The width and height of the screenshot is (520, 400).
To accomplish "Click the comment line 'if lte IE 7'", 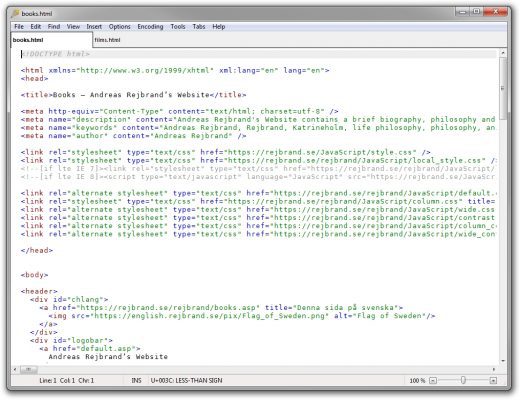I will point(258,169).
